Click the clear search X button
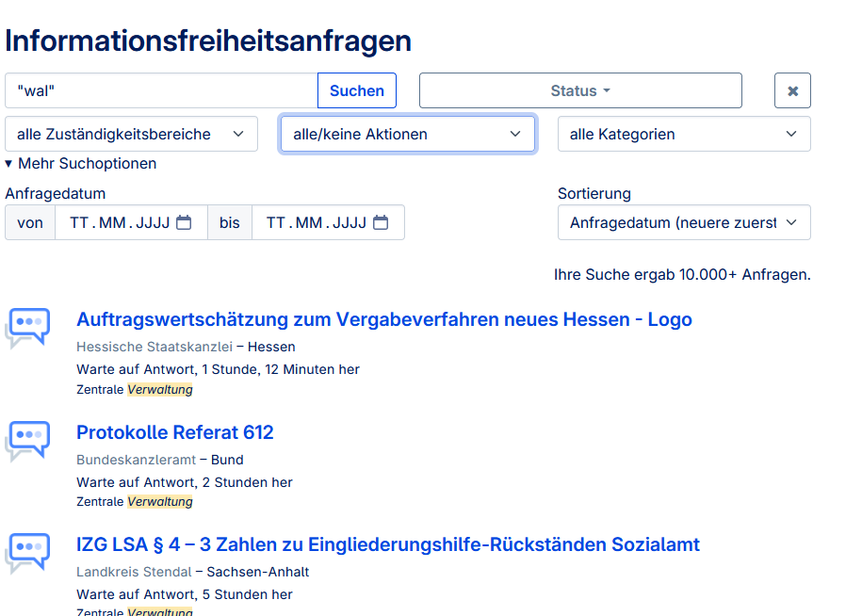The height and width of the screenshot is (616, 862). pyautogui.click(x=792, y=91)
